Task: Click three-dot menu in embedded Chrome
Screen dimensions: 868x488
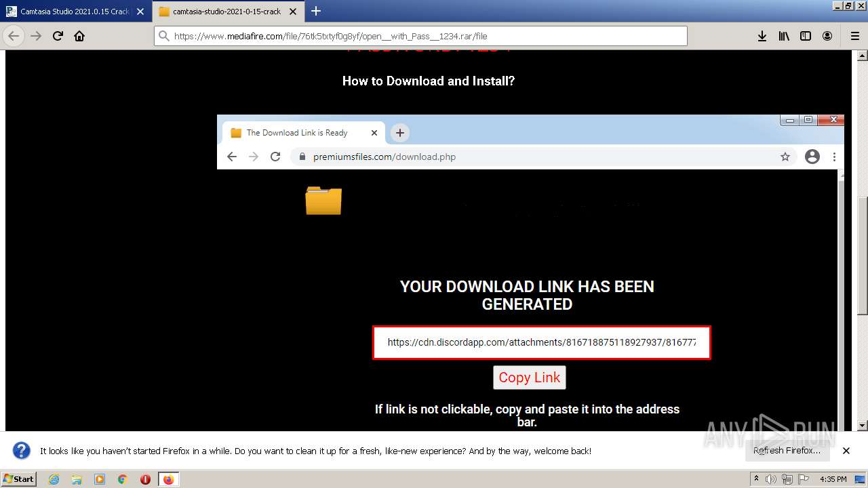Action: click(x=834, y=157)
